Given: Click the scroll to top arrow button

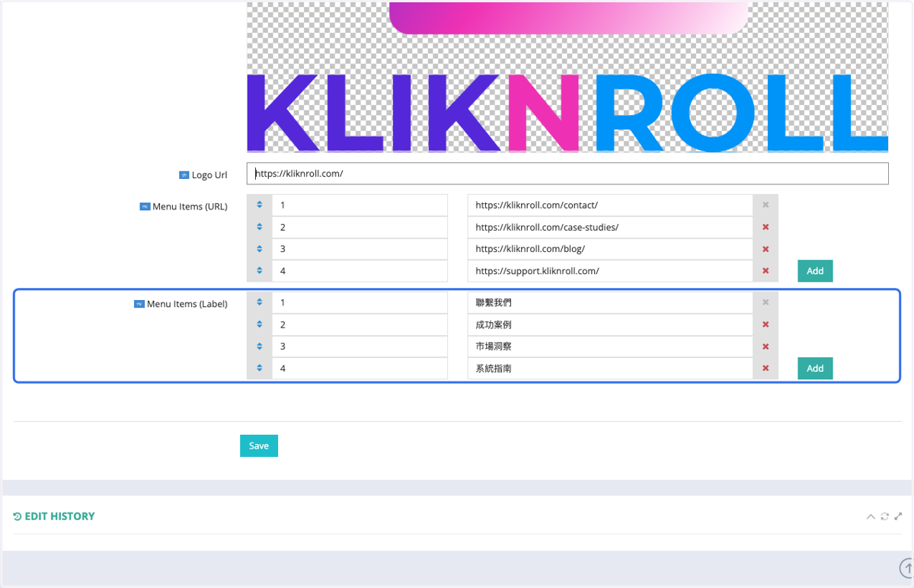Looking at the screenshot, I should (907, 568).
